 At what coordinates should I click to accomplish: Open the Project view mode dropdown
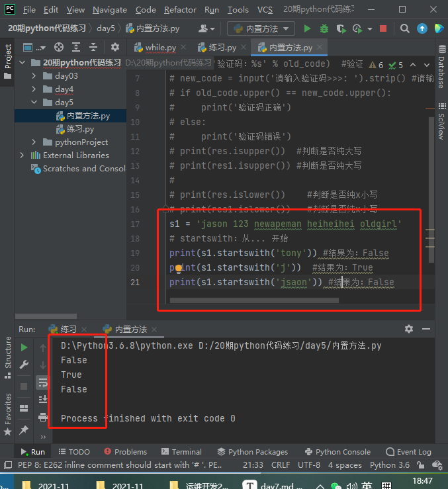pyautogui.click(x=34, y=48)
